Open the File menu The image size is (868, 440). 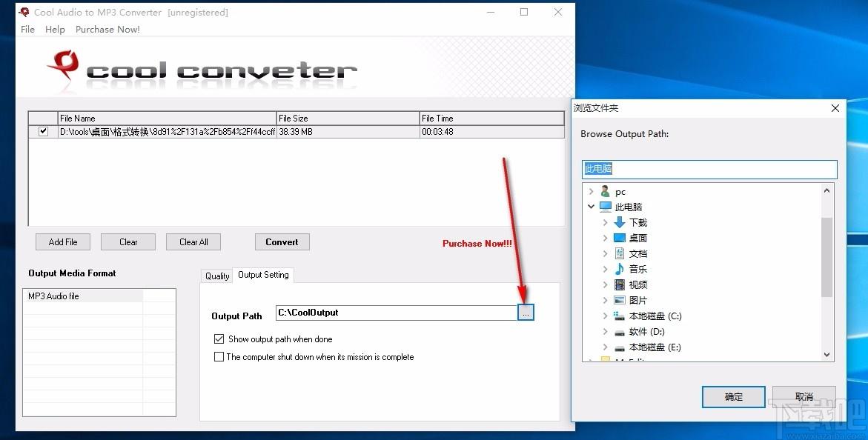coord(27,30)
